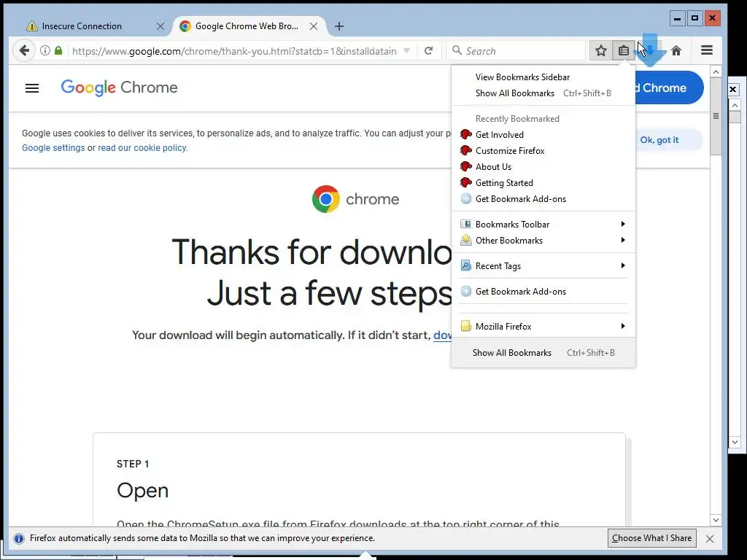Expand the Recent Tags submenu arrow

click(623, 265)
